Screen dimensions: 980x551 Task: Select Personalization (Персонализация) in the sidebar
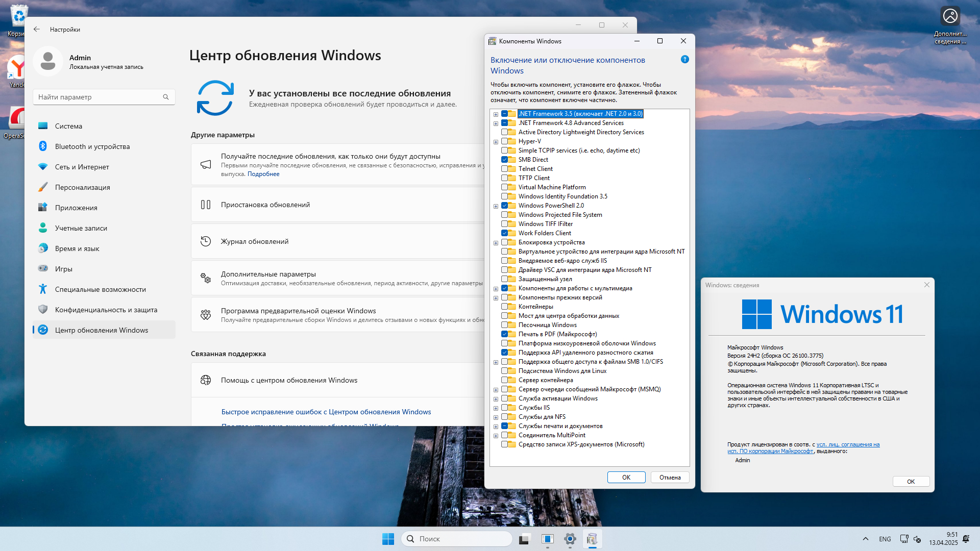[82, 187]
